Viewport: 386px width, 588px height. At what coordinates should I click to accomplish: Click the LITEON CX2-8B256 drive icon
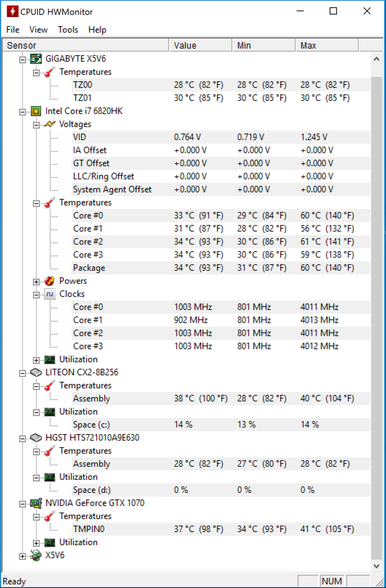[36, 372]
